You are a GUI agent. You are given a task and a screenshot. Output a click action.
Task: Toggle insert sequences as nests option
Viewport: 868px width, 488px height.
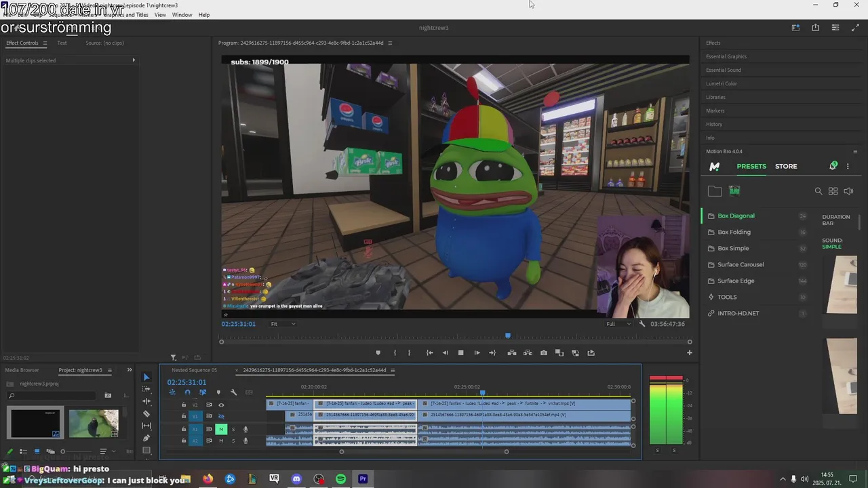(x=172, y=392)
